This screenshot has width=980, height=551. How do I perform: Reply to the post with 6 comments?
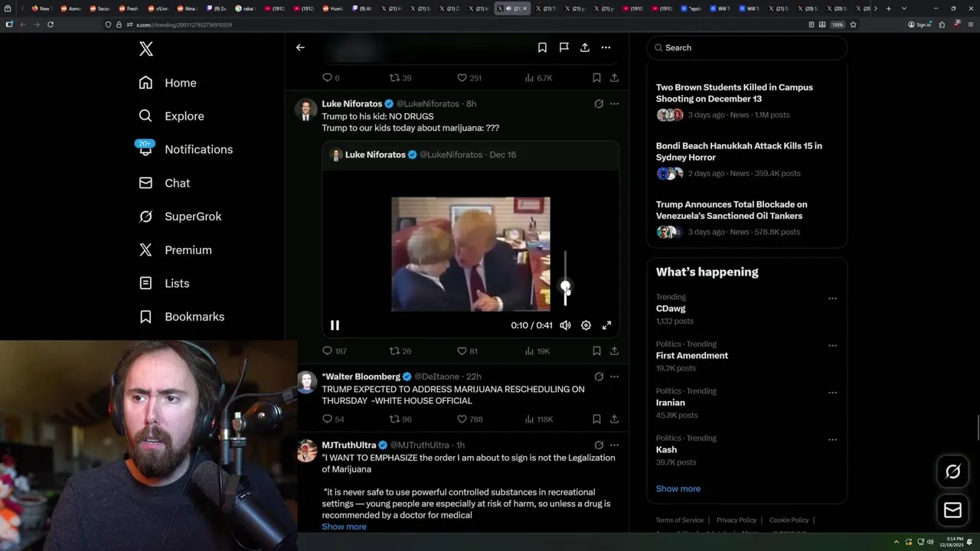pos(331,78)
